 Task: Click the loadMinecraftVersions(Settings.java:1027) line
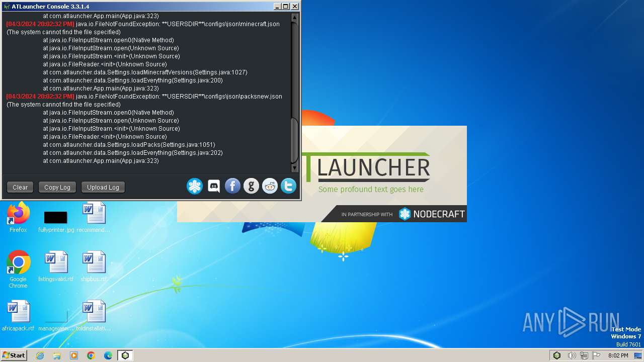pyautogui.click(x=145, y=72)
